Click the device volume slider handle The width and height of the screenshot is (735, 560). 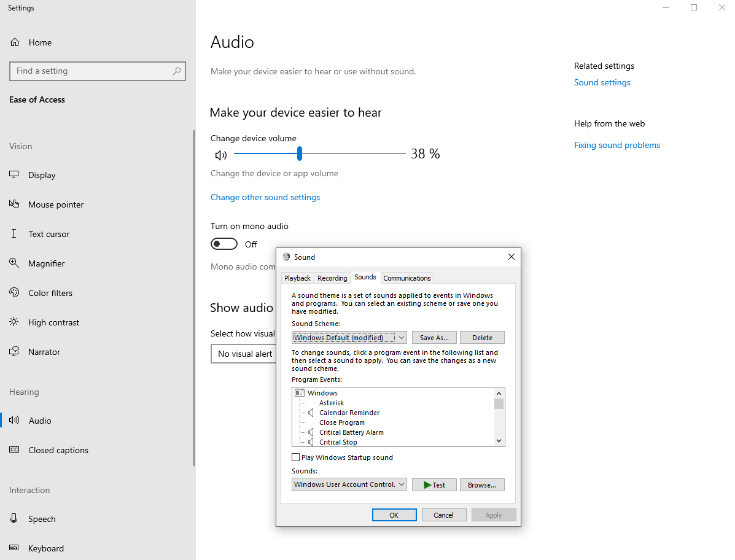(x=300, y=154)
